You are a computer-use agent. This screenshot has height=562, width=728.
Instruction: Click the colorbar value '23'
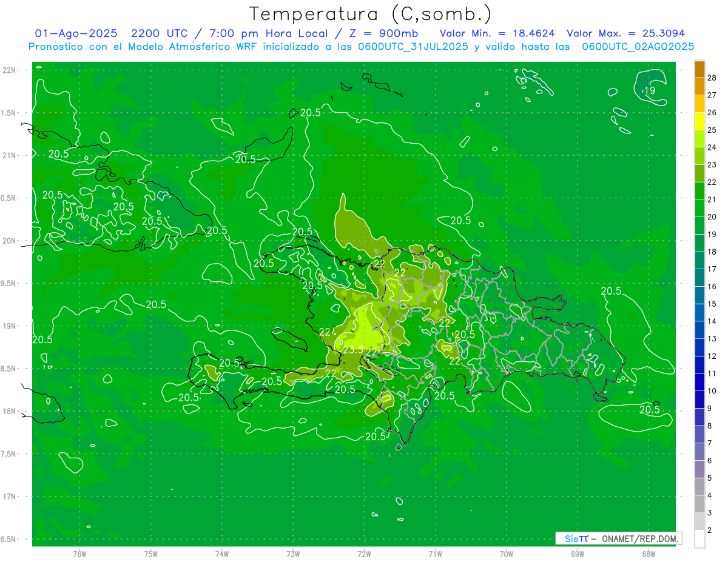click(712, 164)
